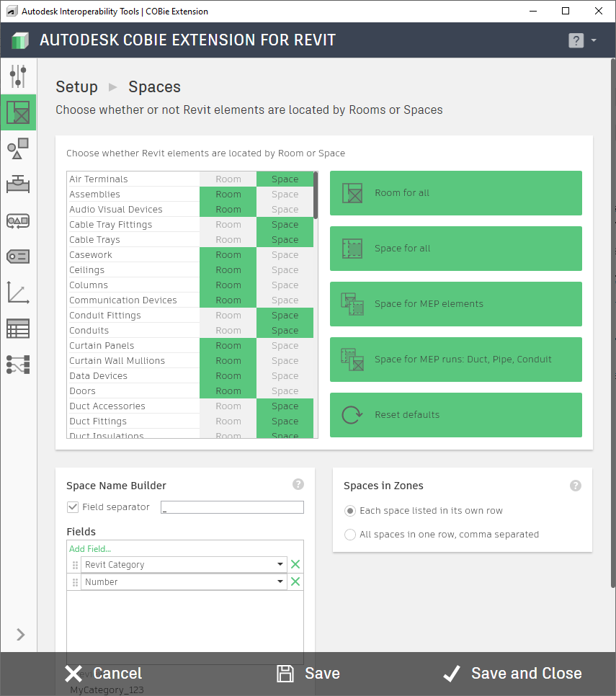Viewport: 616px width, 696px height.
Task: Click 'Space for MEP elements' button
Action: pos(455,304)
